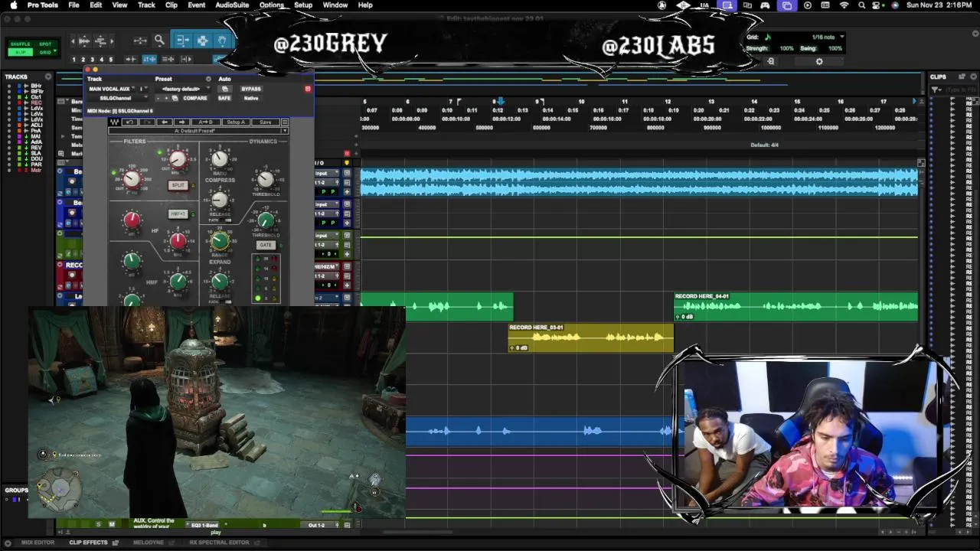
Task: Toggle Grid edit mode
Action: click(x=45, y=52)
